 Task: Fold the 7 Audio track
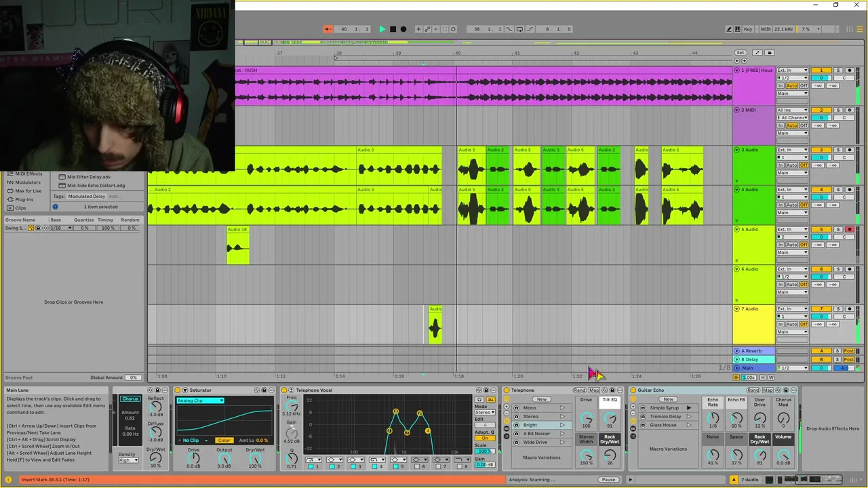(737, 309)
